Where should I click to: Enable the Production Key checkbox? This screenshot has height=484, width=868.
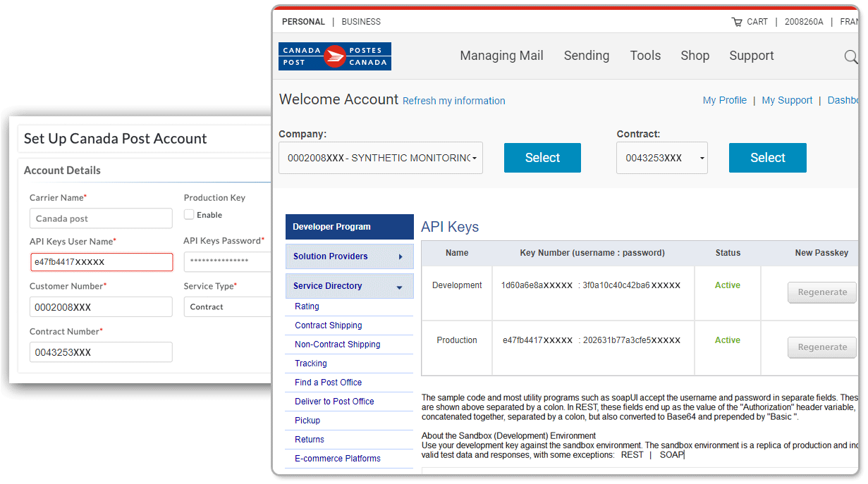(189, 214)
